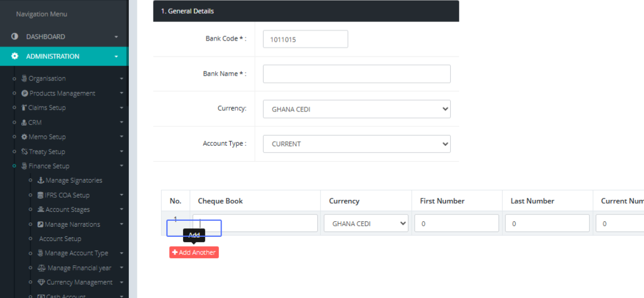Open the Account Type dropdown
The height and width of the screenshot is (298, 644).
356,144
